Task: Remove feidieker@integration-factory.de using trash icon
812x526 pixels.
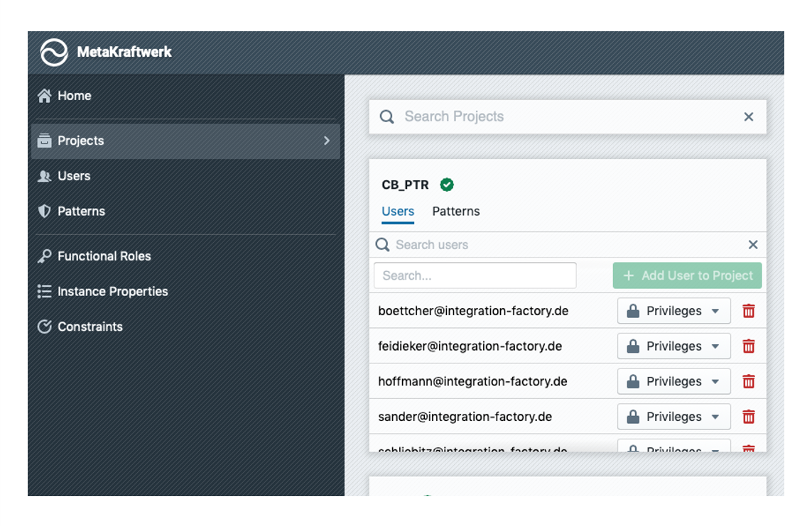Action: (748, 346)
